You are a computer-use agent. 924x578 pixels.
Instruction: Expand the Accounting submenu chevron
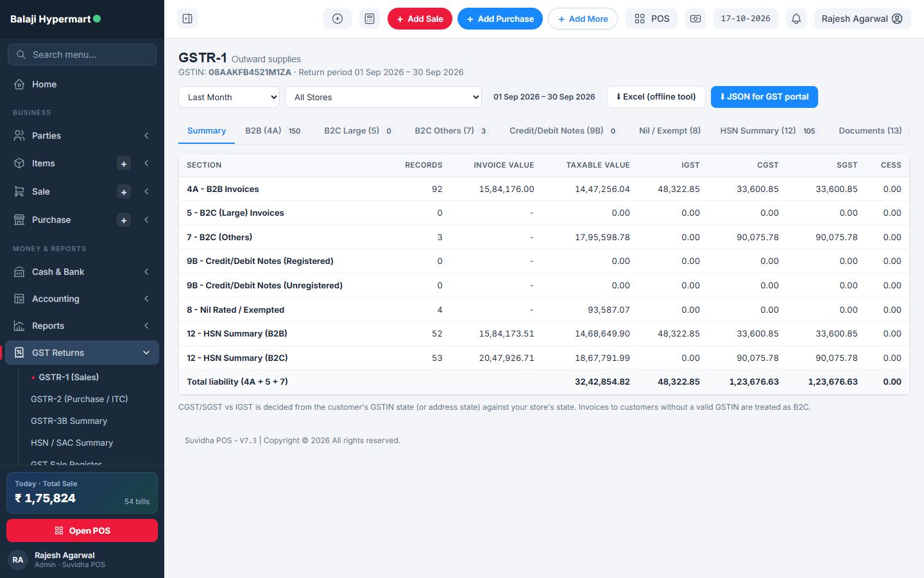click(x=146, y=299)
